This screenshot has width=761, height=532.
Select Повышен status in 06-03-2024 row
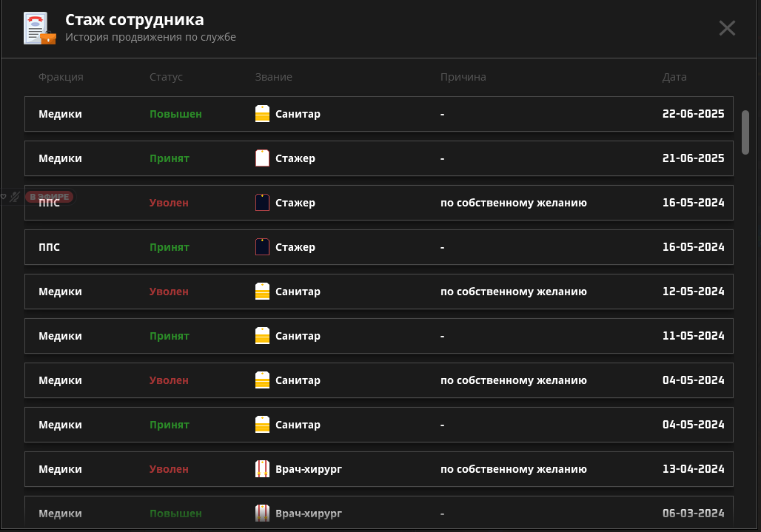click(175, 513)
